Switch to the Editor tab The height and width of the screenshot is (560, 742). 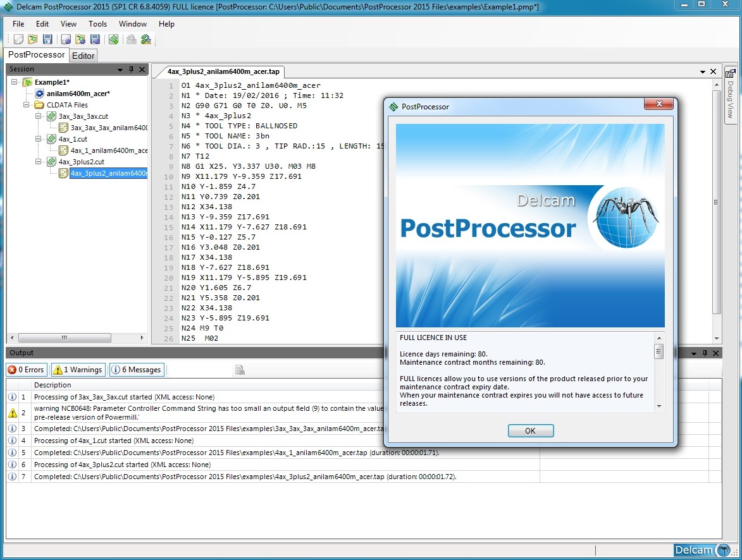pos(83,56)
